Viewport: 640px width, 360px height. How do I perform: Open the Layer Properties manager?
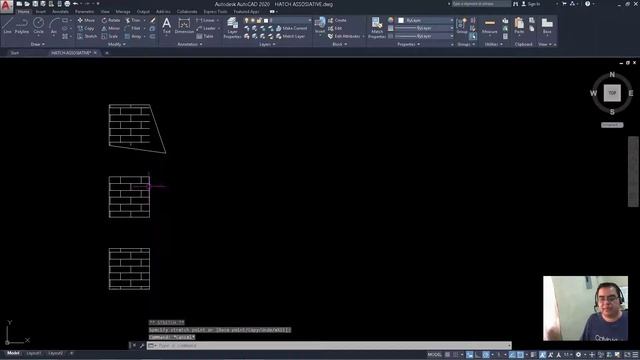233,28
